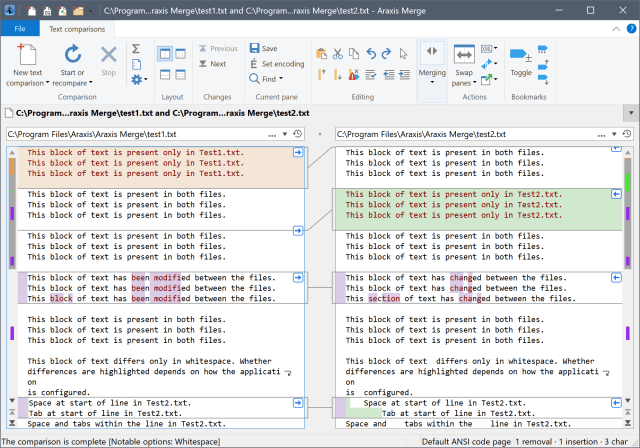Open Find dropdown arrow
Image resolution: width=640 pixels, height=448 pixels.
(281, 79)
